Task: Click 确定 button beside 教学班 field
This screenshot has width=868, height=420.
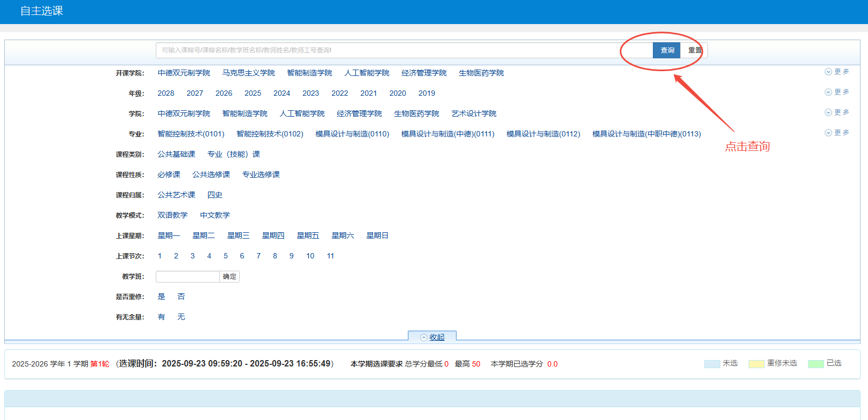Action: coord(230,277)
